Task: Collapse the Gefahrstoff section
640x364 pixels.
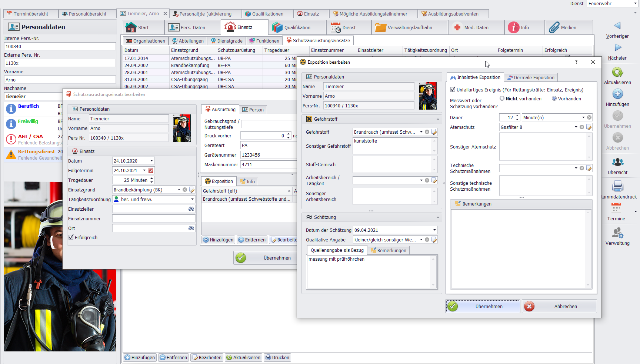Action: coord(438,119)
